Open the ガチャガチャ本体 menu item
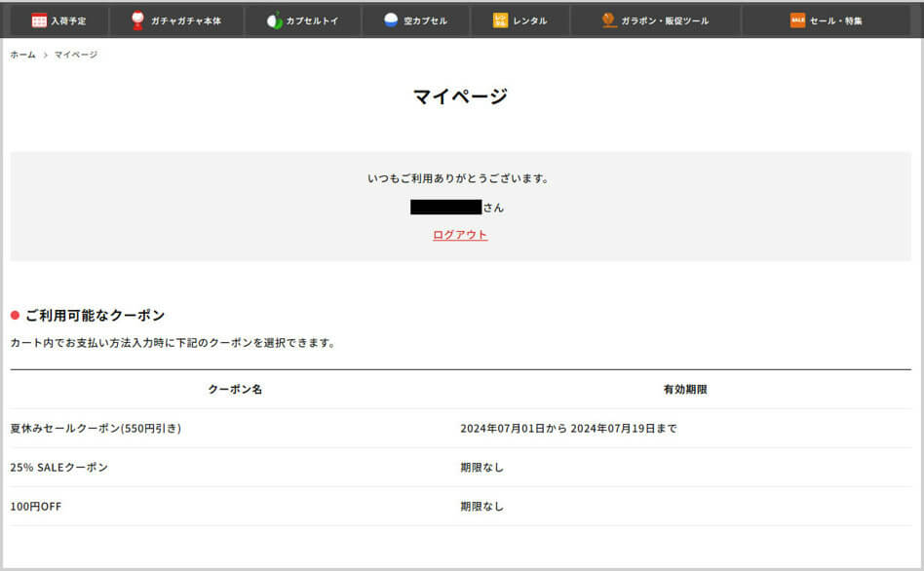924x571 pixels. point(185,20)
